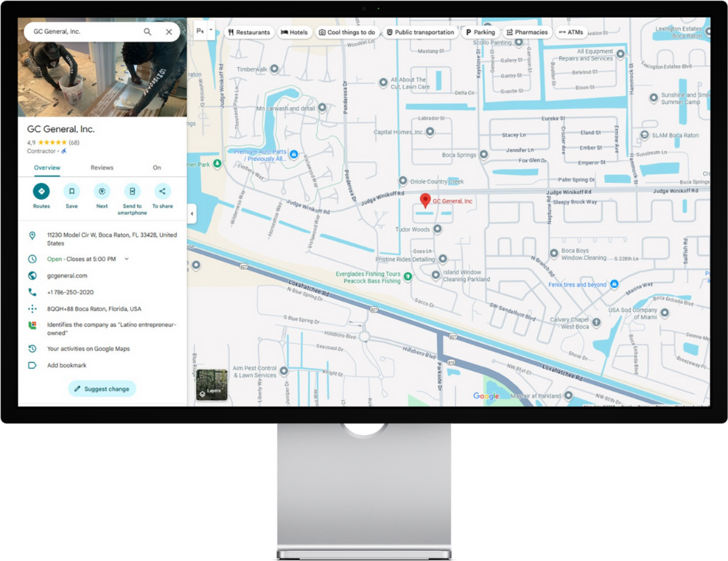Screen dimensions: 728x561
Task: Open the On tab
Action: (157, 168)
